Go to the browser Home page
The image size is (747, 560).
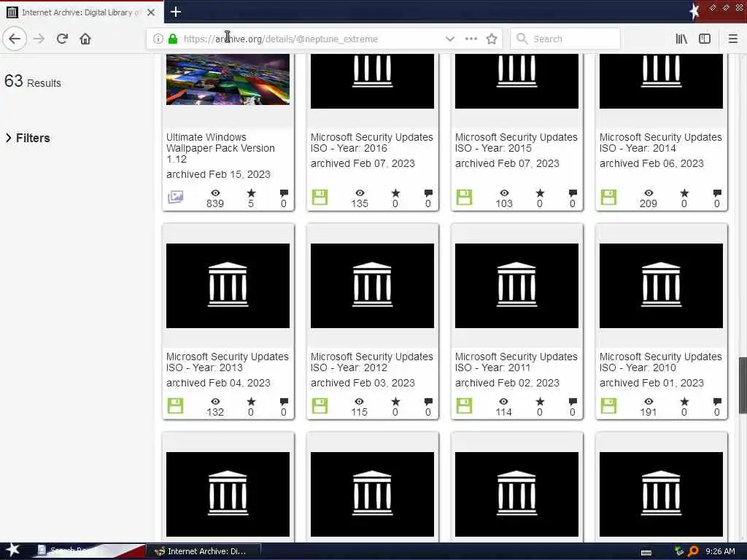[85, 39]
